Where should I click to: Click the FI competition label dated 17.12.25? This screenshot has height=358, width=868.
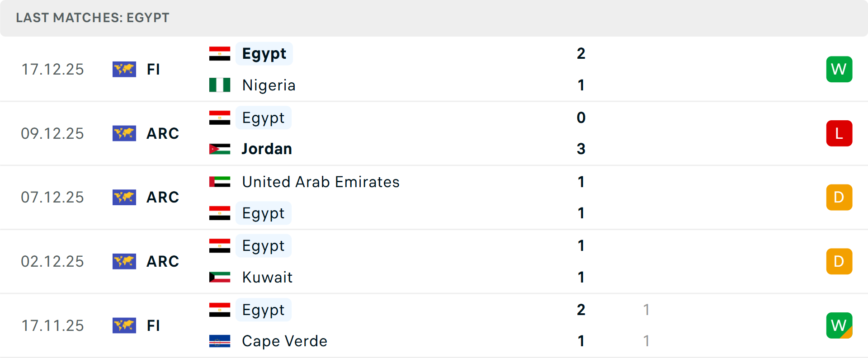click(153, 69)
